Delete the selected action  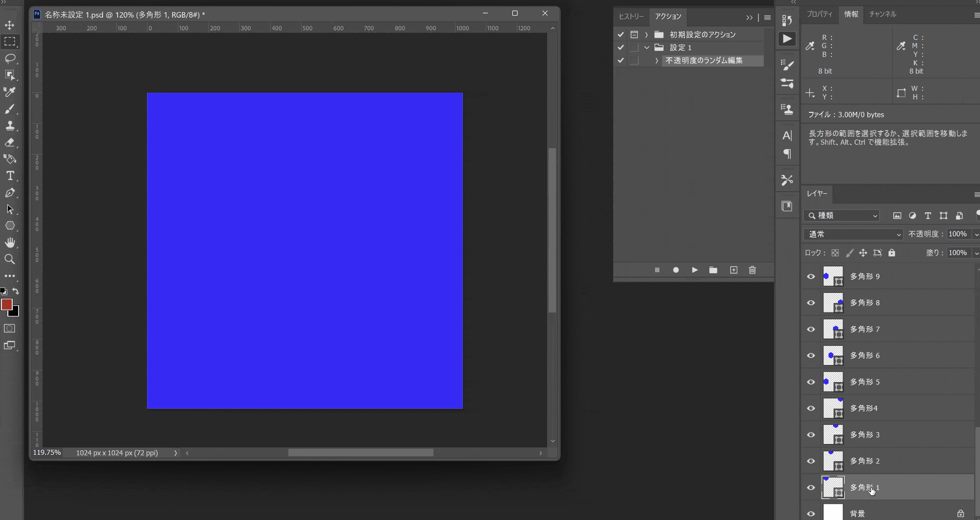753,270
